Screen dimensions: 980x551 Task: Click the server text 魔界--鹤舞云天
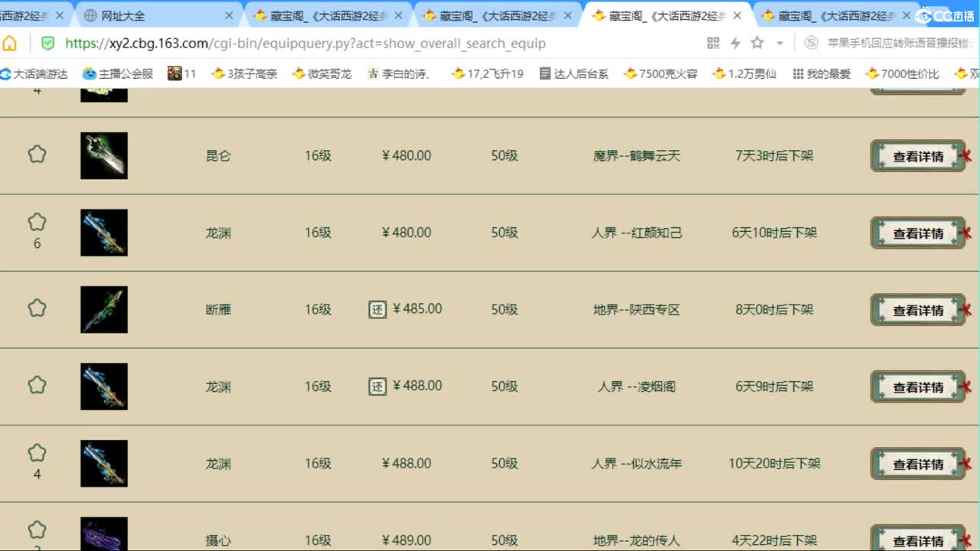[637, 156]
